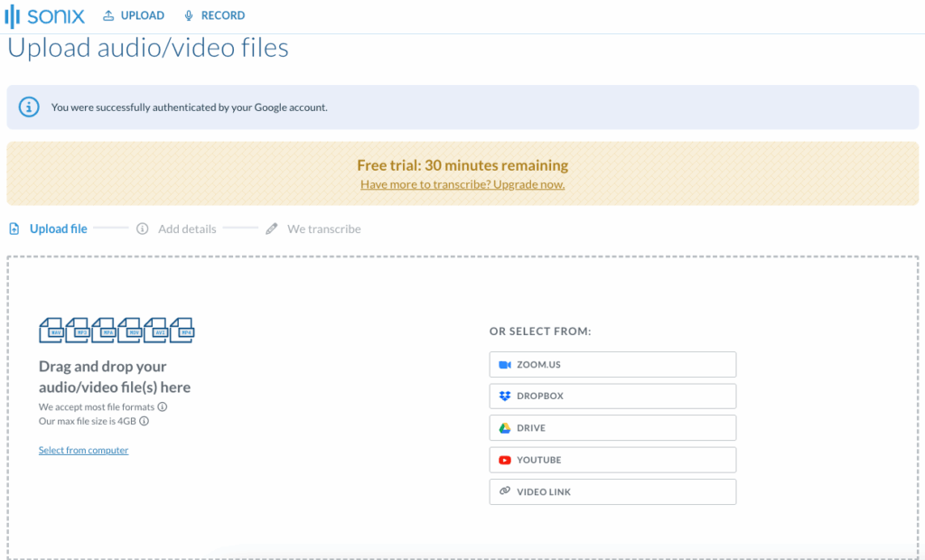Viewport: 925px width, 560px height.
Task: Click the pencil icon beside We transcribe
Action: pos(271,229)
